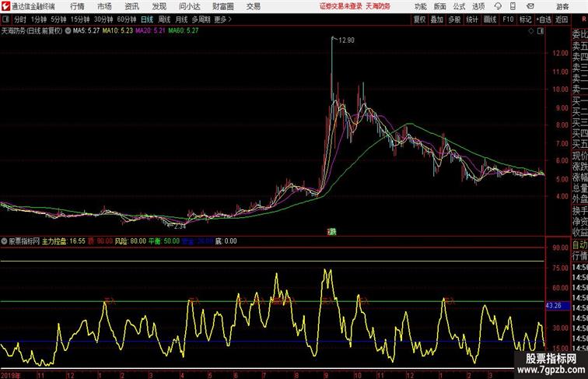Click the +自选 add to watchlist button
This screenshot has height=379, width=588.
(x=544, y=19)
